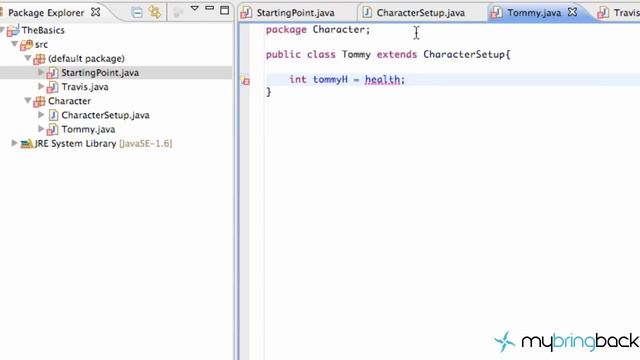Select CharacterSetup.java in Package Explorer
640x360 pixels.
105,115
